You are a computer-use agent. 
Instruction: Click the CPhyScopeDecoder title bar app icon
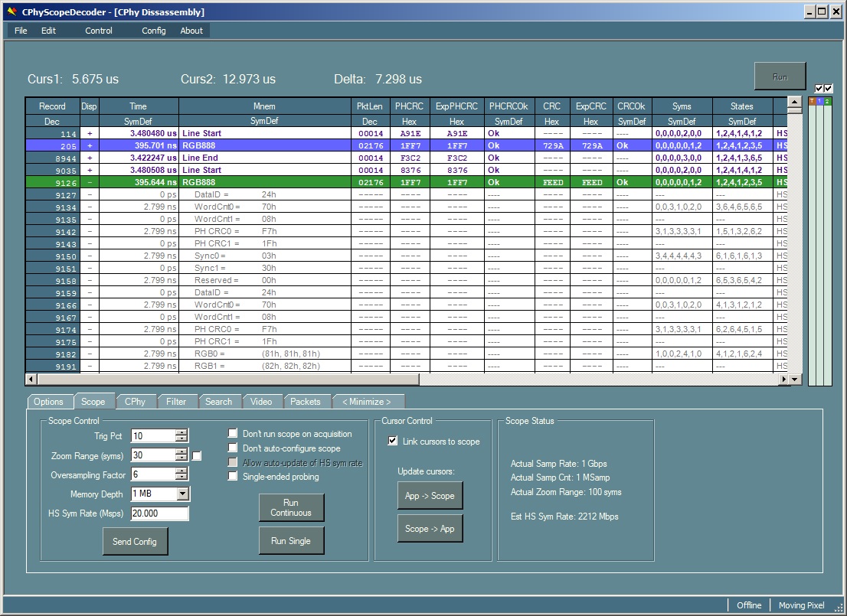tap(11, 12)
